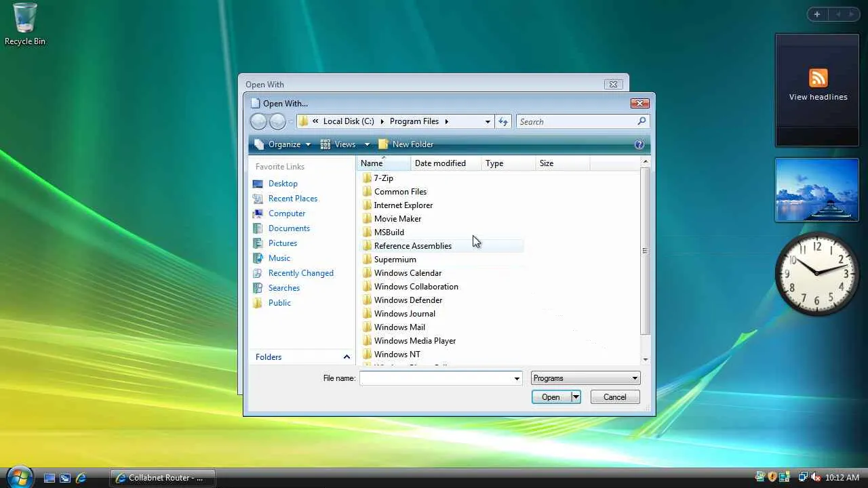Click the Refresh button beside address bar

[503, 121]
